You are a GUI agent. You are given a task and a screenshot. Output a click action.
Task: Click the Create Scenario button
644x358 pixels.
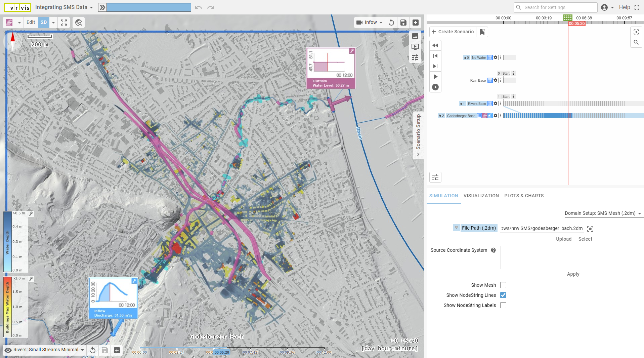[453, 32]
